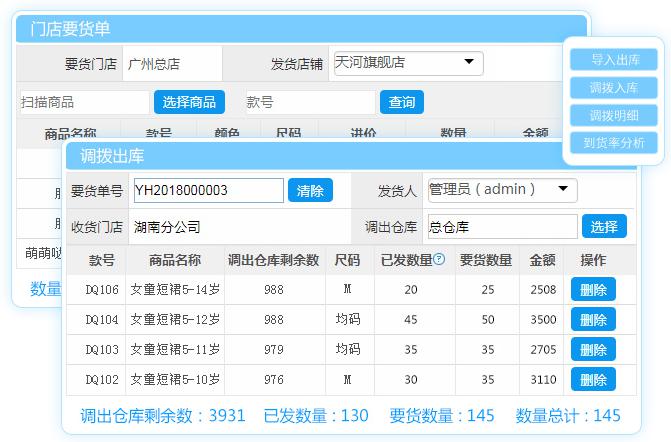Click the 调拨出库 window title
The image size is (671, 442).
(x=112, y=156)
